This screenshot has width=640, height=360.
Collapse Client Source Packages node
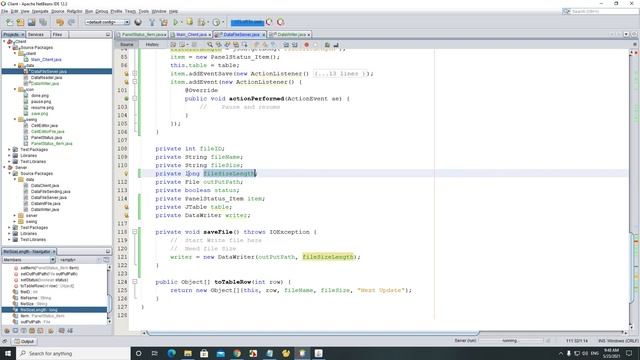click(x=10, y=48)
